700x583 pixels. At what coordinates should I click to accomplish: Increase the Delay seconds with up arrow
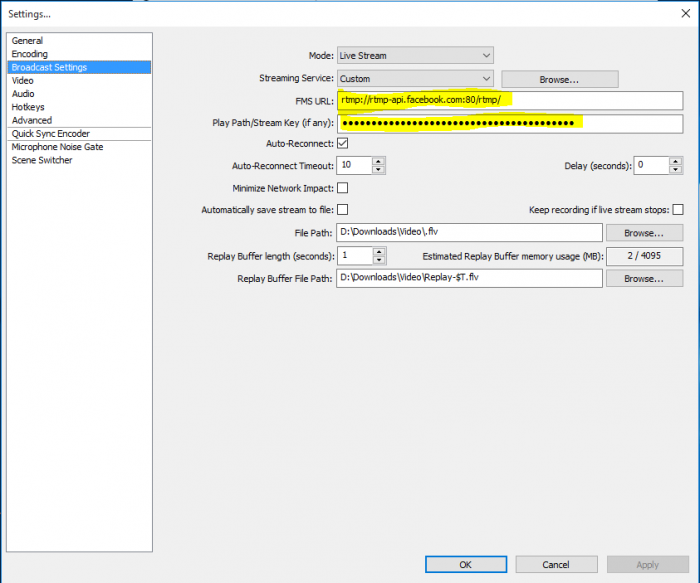click(x=675, y=161)
